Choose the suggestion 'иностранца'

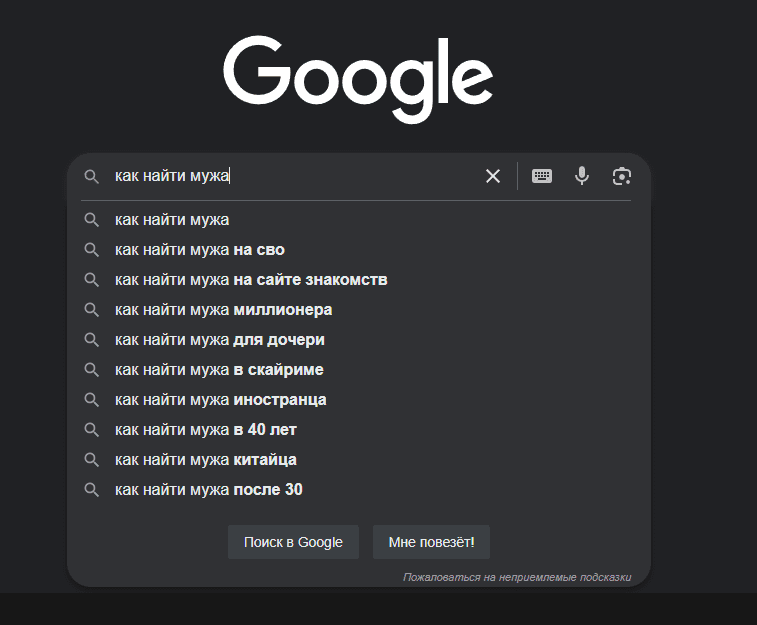pyautogui.click(x=358, y=400)
